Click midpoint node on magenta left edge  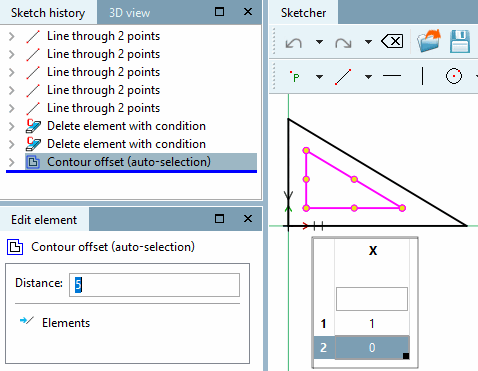[x=306, y=179]
